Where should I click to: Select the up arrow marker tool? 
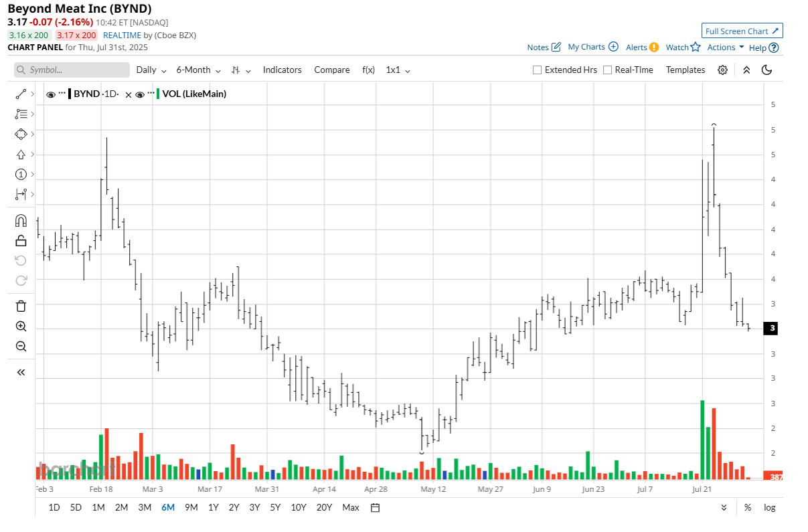[x=20, y=155]
